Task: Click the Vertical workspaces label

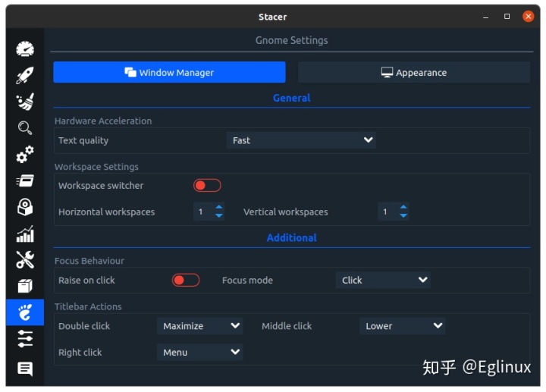Action: [x=286, y=212]
